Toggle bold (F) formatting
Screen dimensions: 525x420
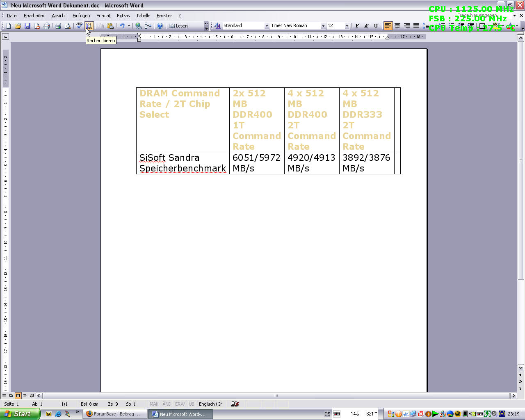(357, 26)
